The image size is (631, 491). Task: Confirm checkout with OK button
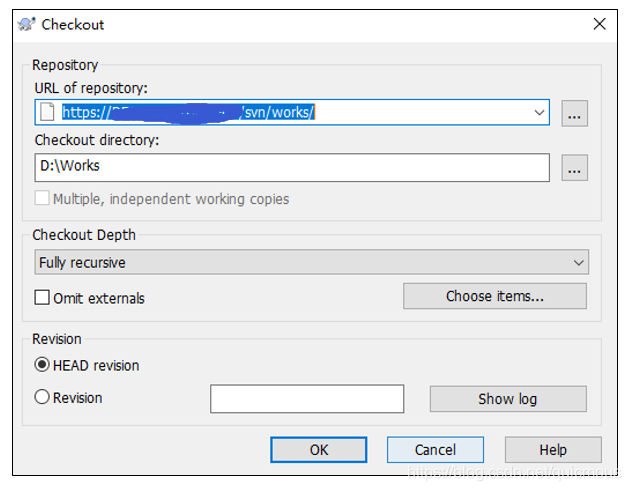click(x=318, y=450)
